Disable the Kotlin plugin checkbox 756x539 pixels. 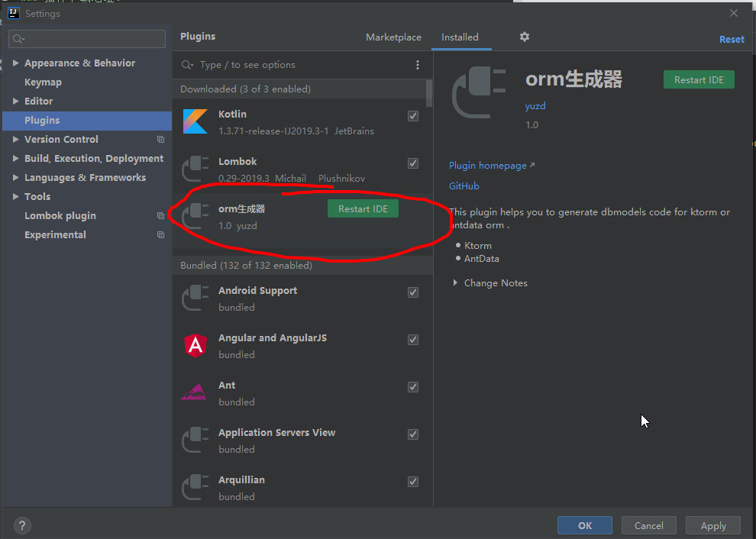(x=413, y=116)
